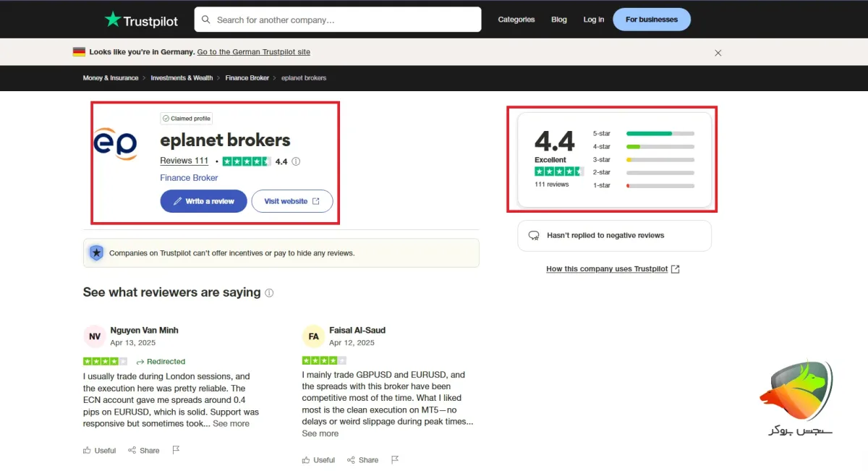Click the 111 reviews text
Image resolution: width=868 pixels, height=471 pixels.
tap(552, 184)
